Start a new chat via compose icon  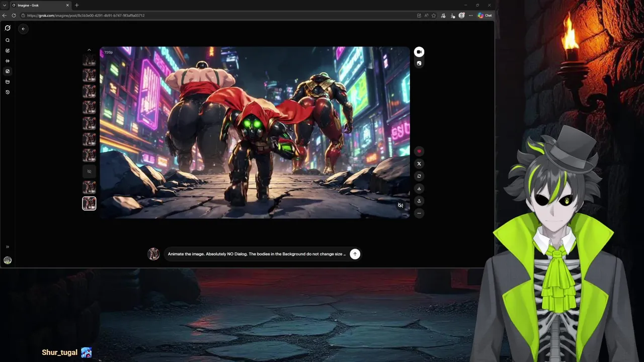(x=8, y=50)
